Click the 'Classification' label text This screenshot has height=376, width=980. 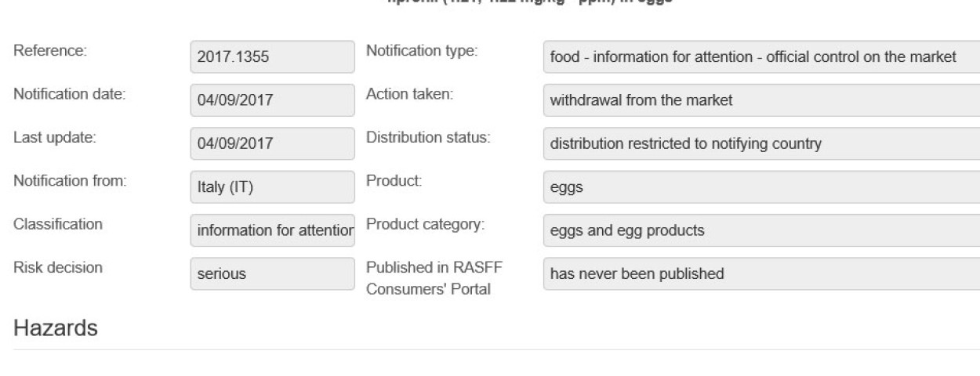click(x=58, y=224)
